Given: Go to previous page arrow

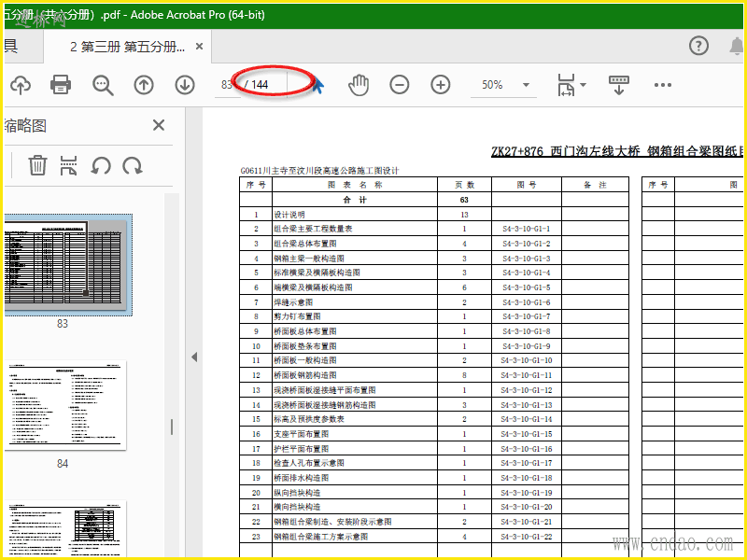Looking at the screenshot, I should 144,85.
